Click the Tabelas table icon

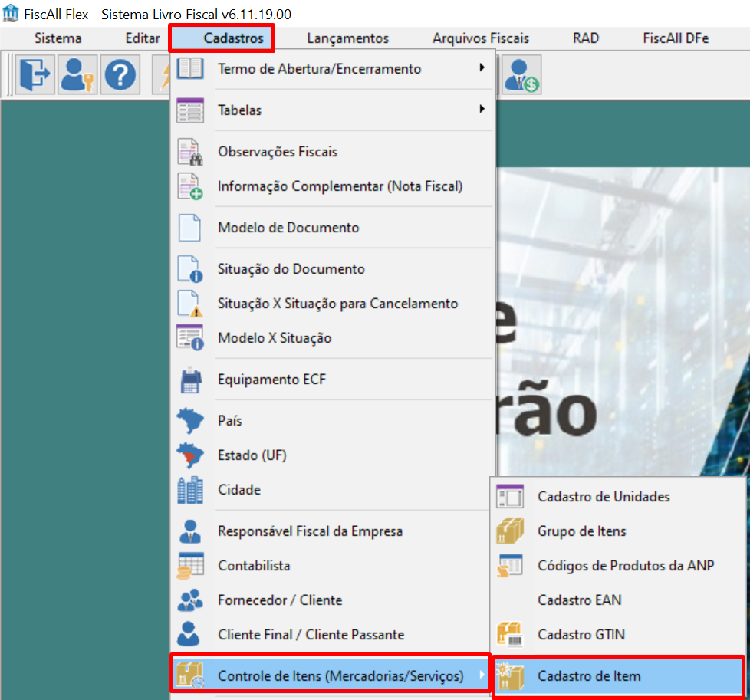click(x=190, y=110)
